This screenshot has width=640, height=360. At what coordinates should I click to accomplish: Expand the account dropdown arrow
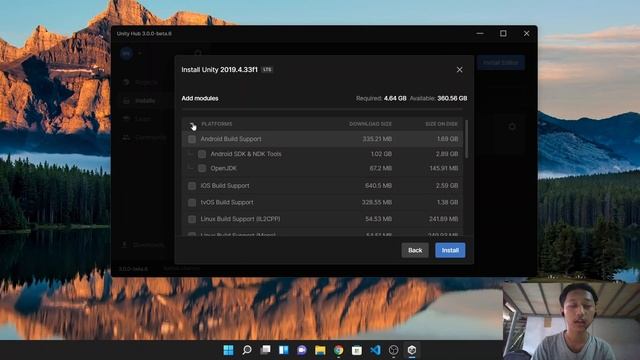(140, 53)
